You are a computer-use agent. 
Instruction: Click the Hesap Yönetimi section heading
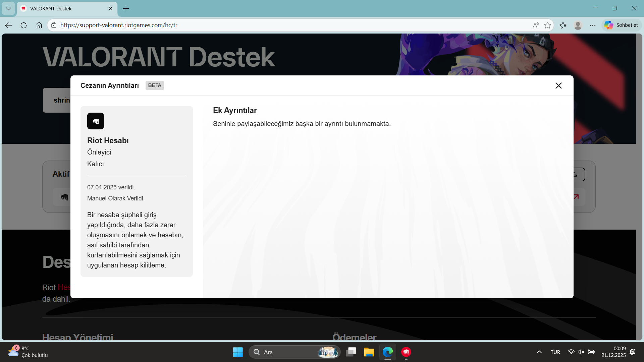(x=78, y=337)
